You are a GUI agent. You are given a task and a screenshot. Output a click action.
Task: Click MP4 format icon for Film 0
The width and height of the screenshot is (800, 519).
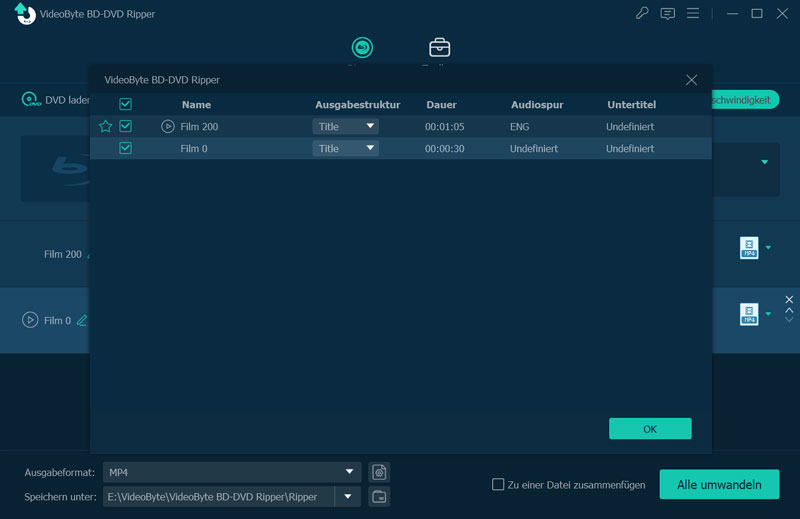click(749, 314)
